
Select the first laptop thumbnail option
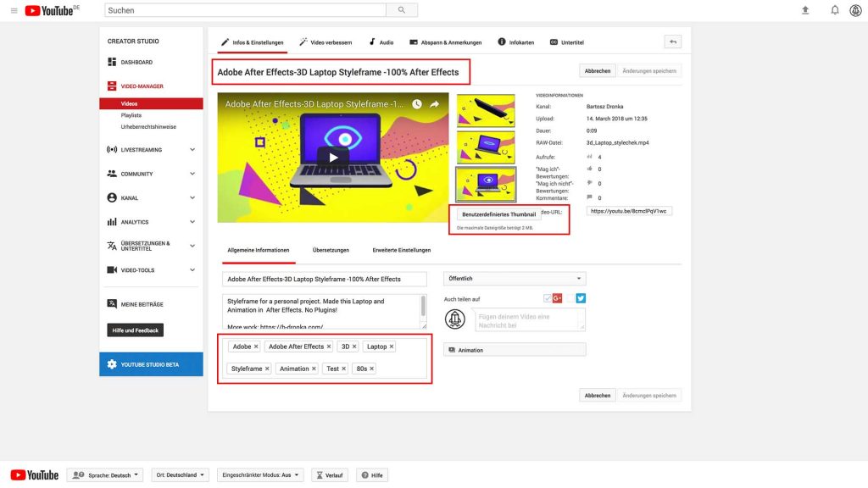click(x=486, y=110)
